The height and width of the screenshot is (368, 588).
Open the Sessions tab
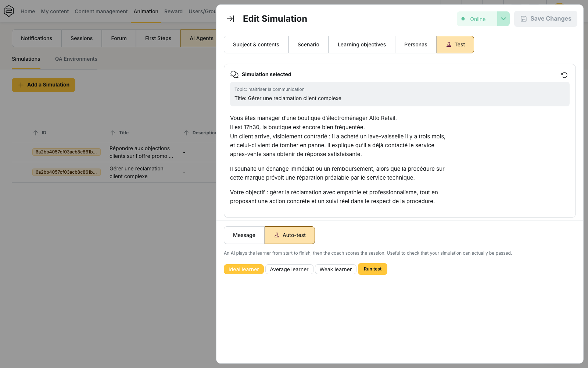tap(82, 38)
